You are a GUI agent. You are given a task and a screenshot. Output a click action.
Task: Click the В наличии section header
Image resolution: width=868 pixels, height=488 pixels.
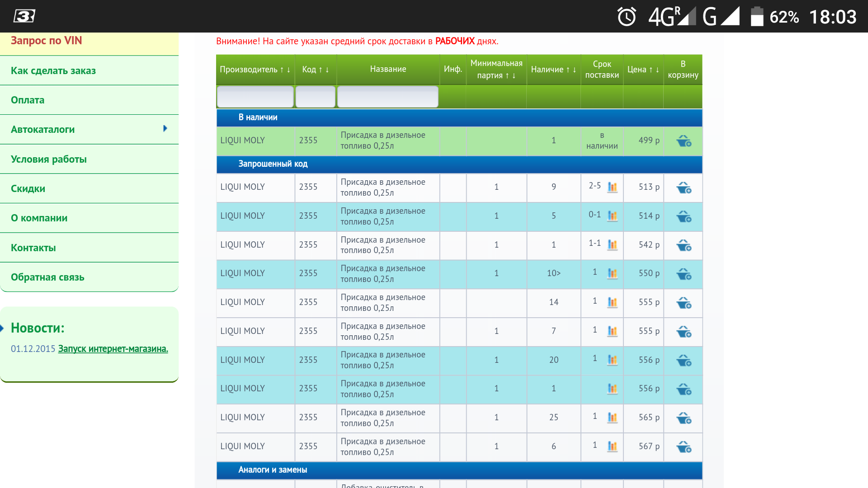[459, 117]
